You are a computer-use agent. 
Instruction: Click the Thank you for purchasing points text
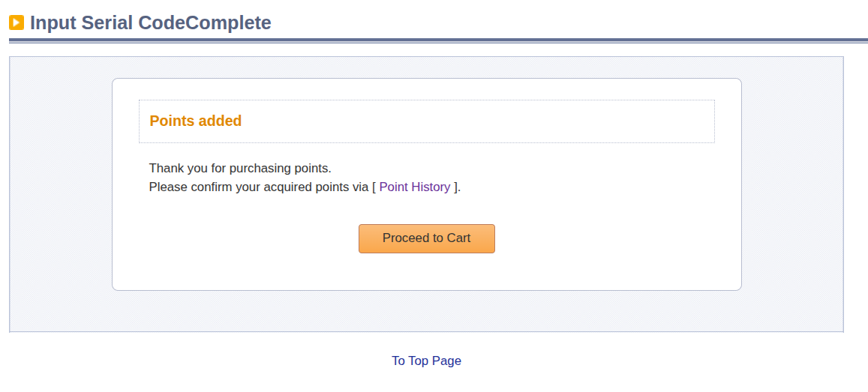tap(240, 168)
